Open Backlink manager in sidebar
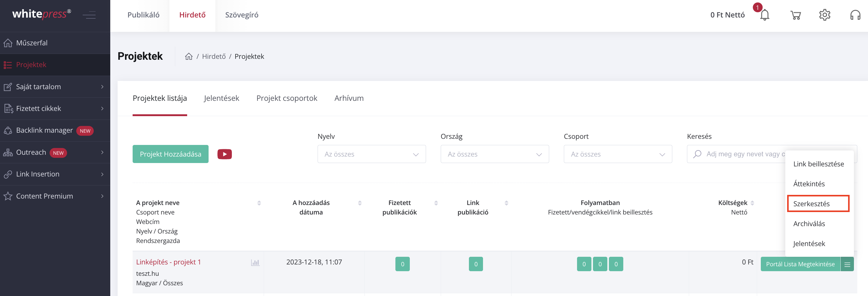Viewport: 868px width, 296px height. point(55,131)
